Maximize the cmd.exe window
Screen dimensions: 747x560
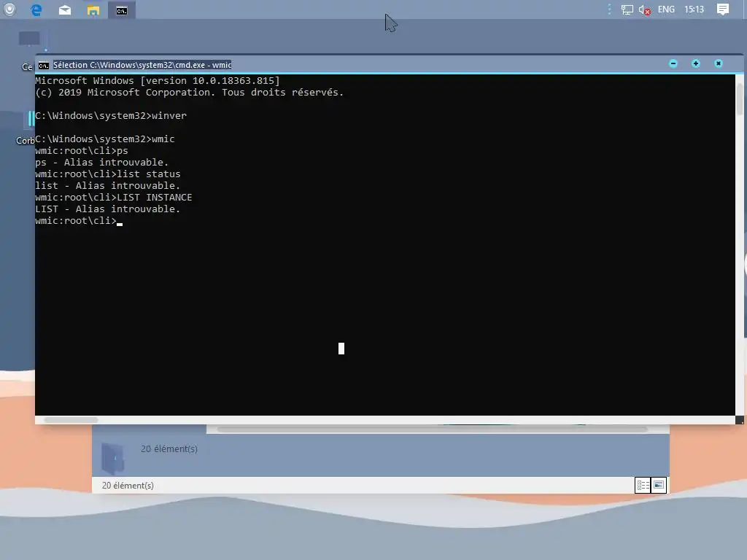695,63
